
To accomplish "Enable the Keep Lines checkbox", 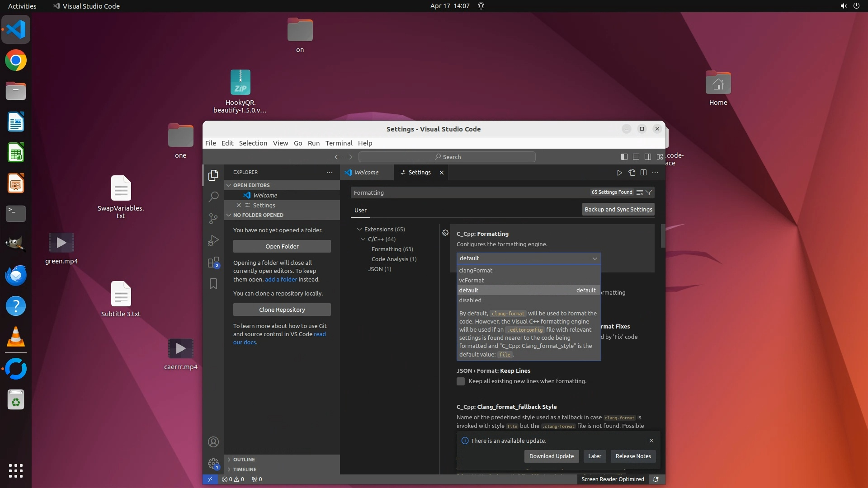I will 461,381.
